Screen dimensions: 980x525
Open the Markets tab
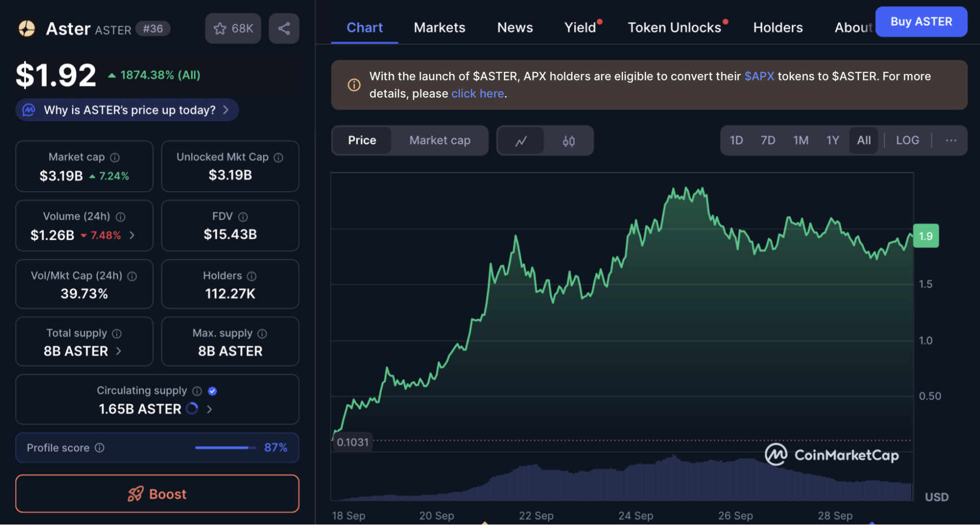coord(439,27)
